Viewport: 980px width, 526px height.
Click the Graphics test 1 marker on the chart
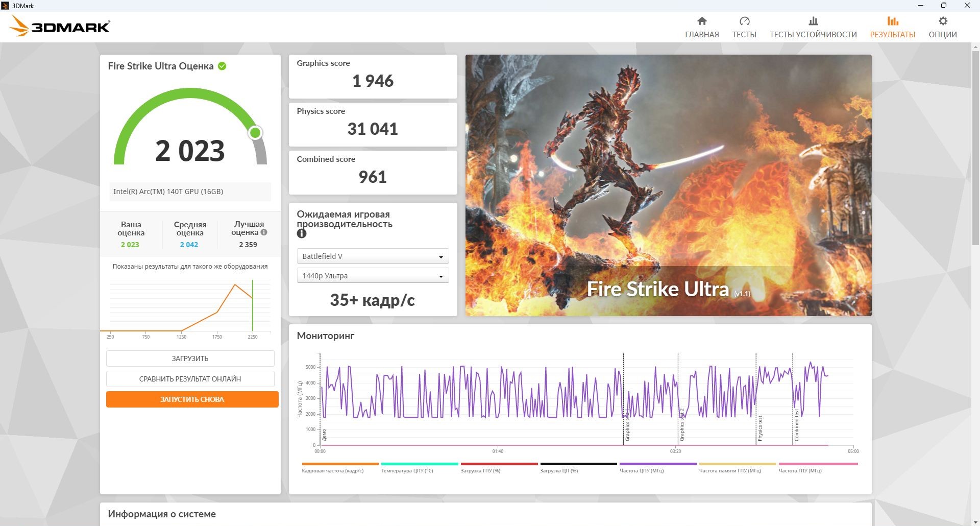(x=627, y=425)
